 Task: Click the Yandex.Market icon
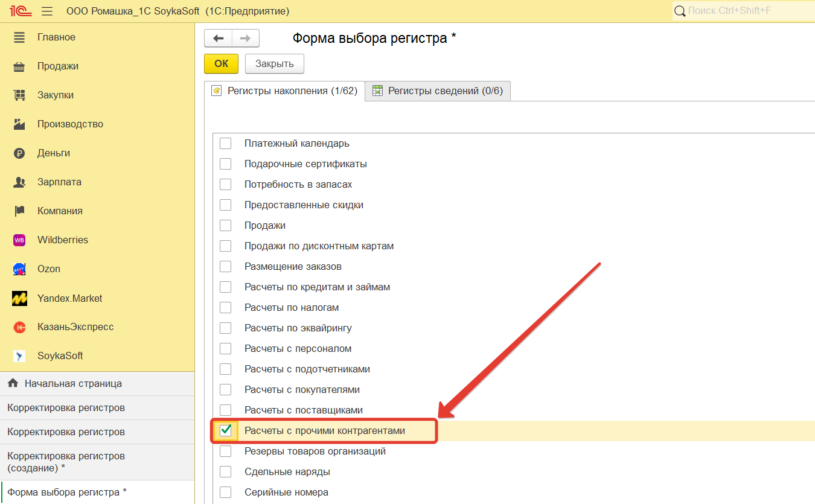click(x=19, y=298)
